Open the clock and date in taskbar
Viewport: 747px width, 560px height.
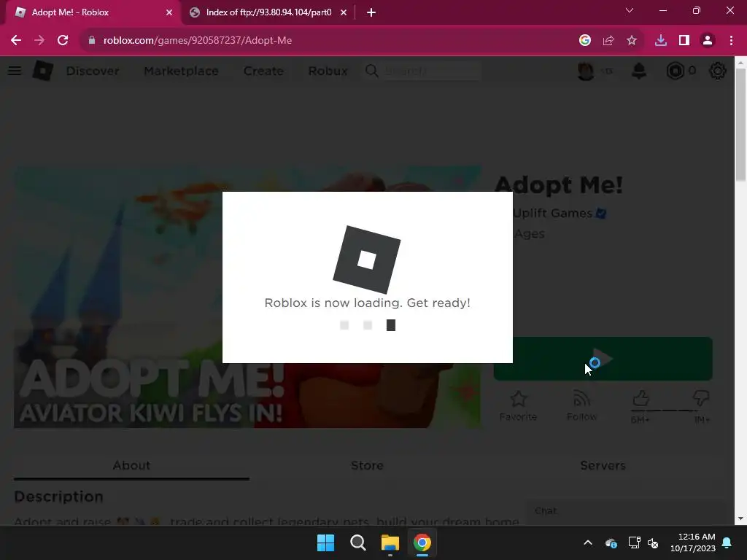click(693, 542)
